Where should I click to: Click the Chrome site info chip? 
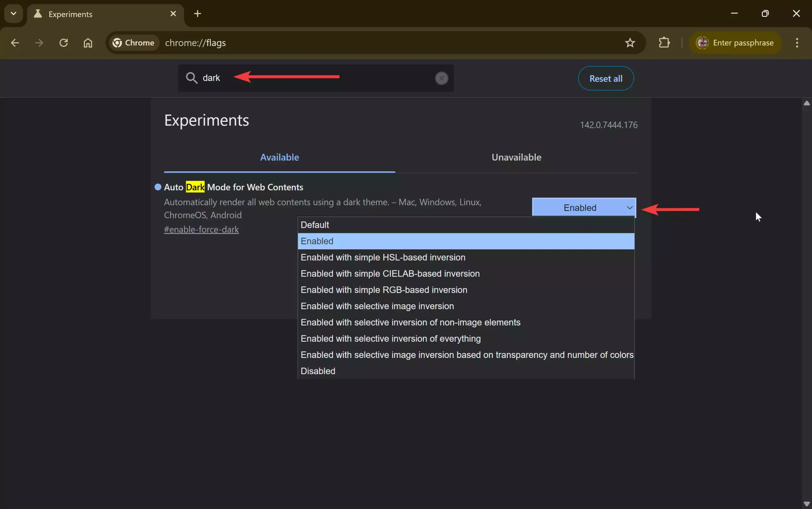click(134, 43)
